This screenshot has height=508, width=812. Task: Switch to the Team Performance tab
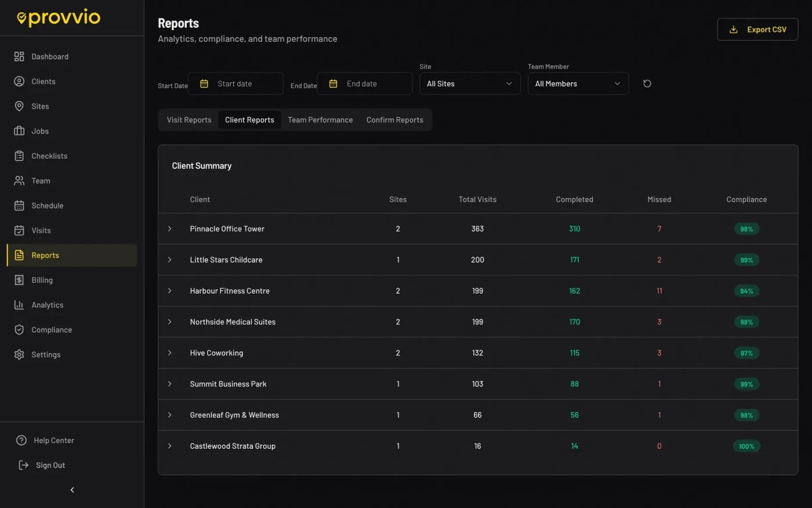pyautogui.click(x=320, y=120)
